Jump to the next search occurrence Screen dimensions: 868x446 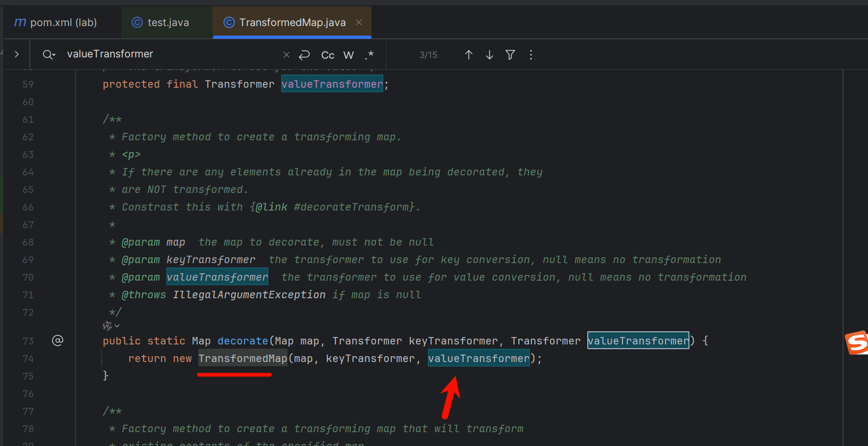tap(489, 55)
